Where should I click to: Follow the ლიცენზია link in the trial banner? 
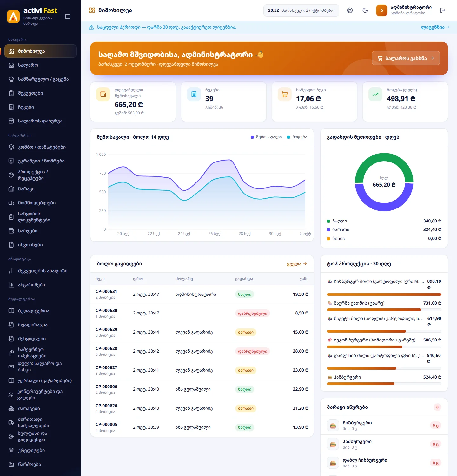point(435,27)
